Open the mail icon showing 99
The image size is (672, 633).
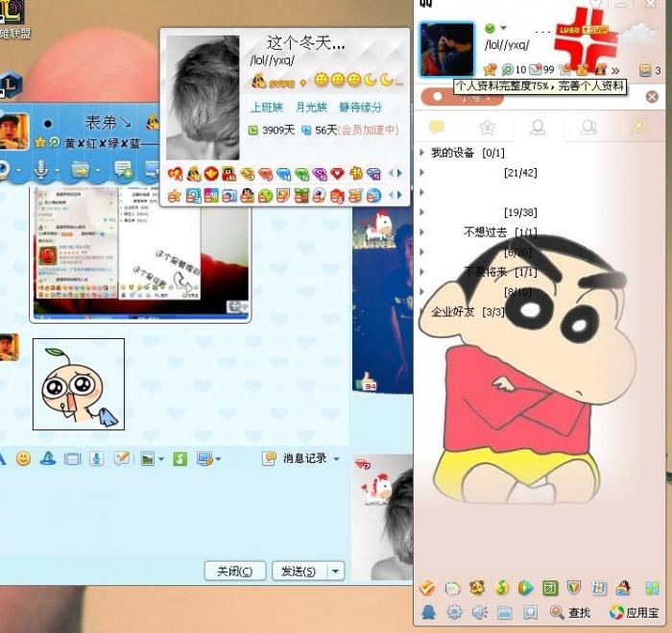click(x=541, y=69)
